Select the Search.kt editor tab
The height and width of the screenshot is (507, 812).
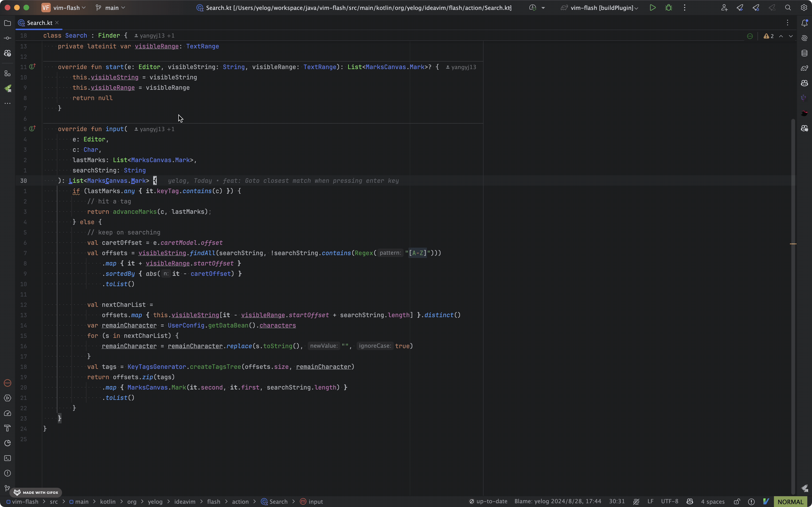click(39, 23)
